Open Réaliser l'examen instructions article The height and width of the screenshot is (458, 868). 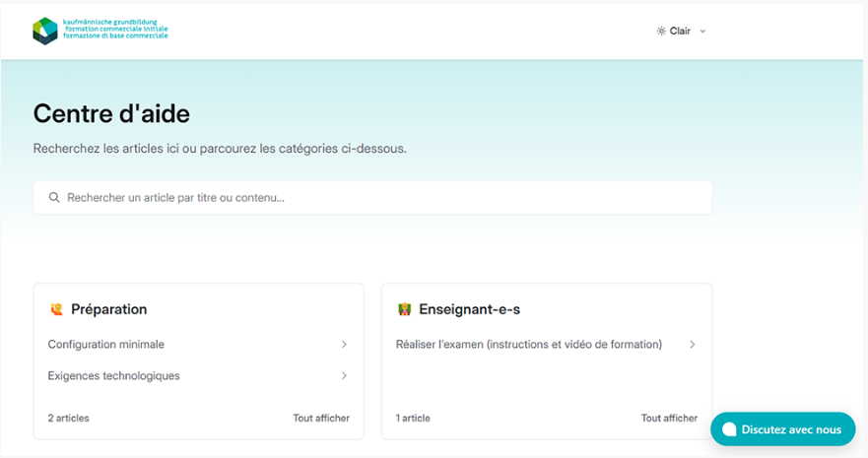529,345
